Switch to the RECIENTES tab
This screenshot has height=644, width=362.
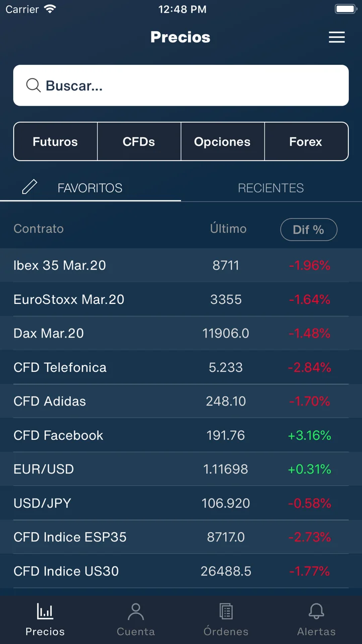[x=271, y=188]
